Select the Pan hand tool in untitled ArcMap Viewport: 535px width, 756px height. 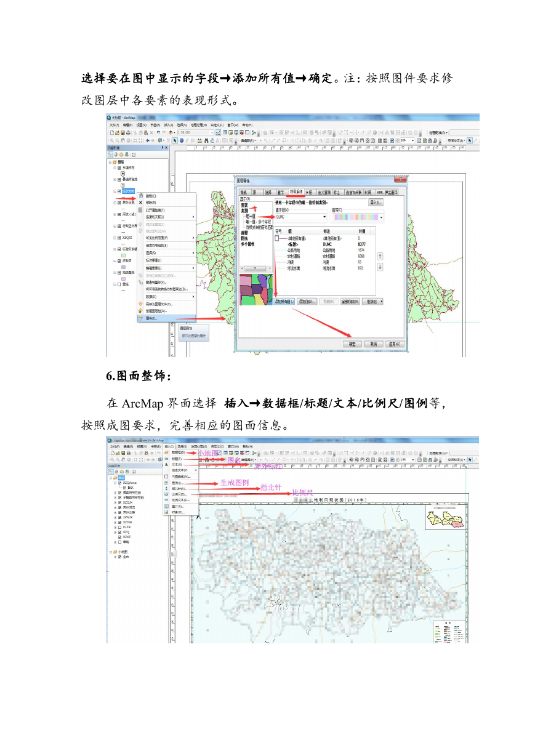[x=122, y=140]
